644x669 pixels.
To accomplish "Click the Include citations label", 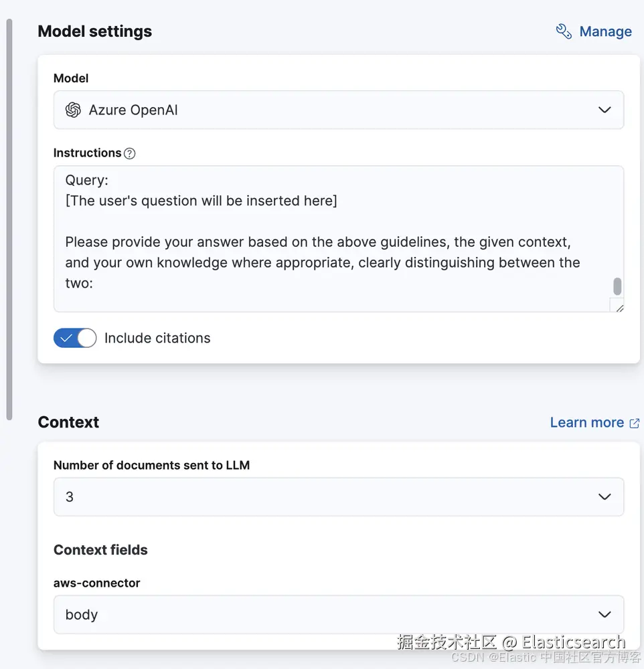I will click(x=157, y=338).
